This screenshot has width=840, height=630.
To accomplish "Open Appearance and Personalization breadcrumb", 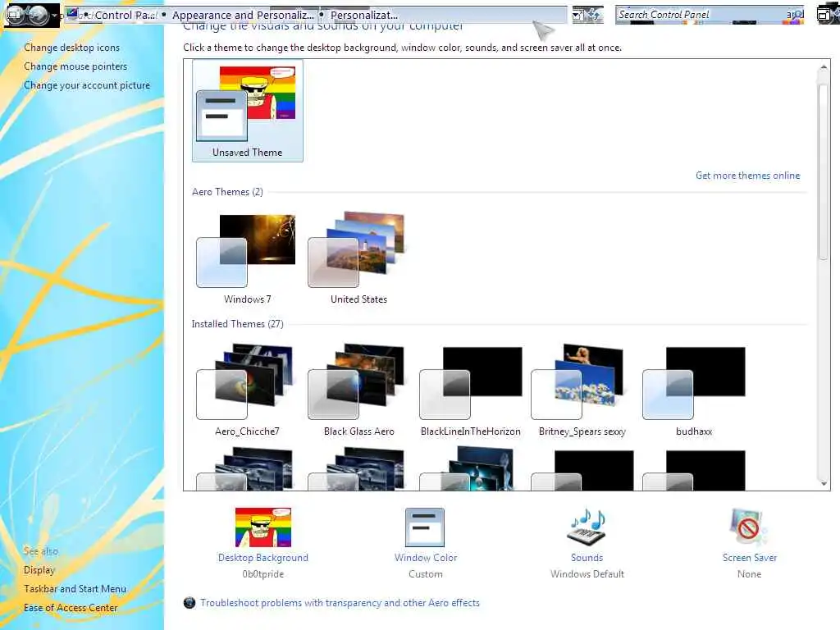I will tap(243, 15).
